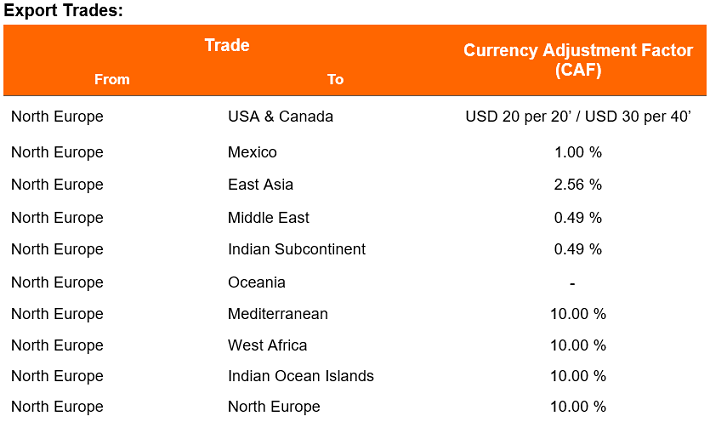Click the From column subheader
The height and width of the screenshot is (422, 710).
(112, 79)
